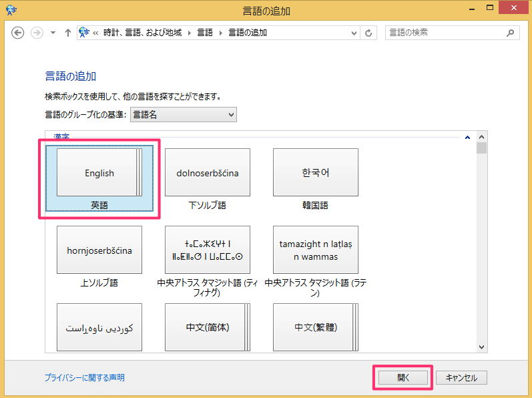Navigate to 言語 breadcrumb
This screenshot has height=398, width=532.
click(x=206, y=33)
